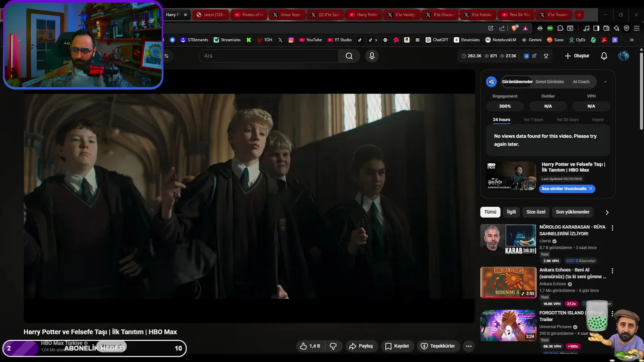This screenshot has width=644, height=362.
Task: Open ChatGPT bookmark
Action: coord(437,40)
